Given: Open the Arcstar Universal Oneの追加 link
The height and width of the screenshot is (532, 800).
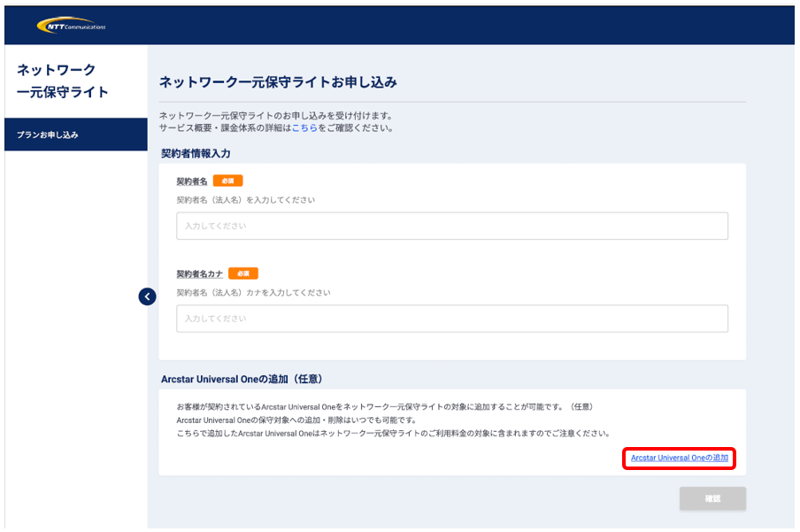Looking at the screenshot, I should [x=679, y=458].
